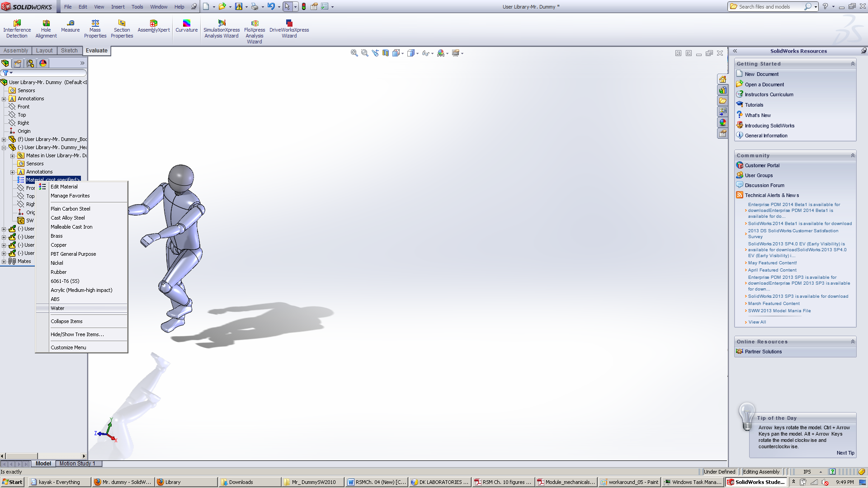Click Next Tip link
The width and height of the screenshot is (868, 488).
coord(845,453)
